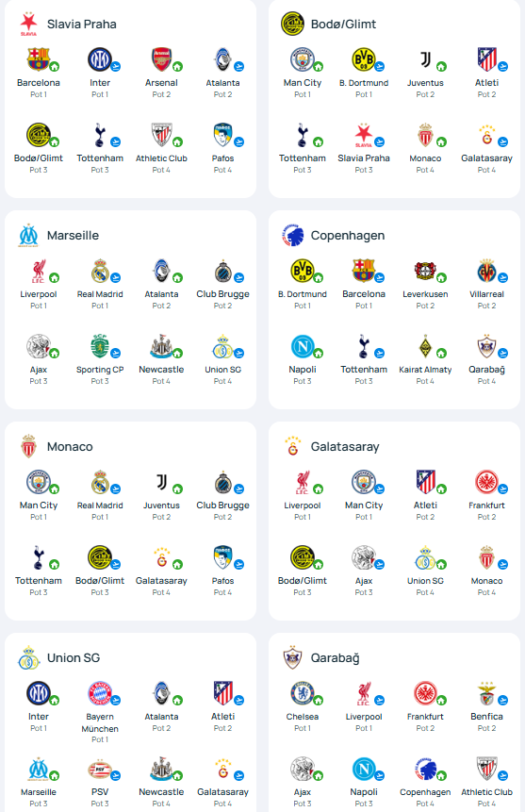This screenshot has height=812, width=525.
Task: Select Monaco card header crest
Action: (x=28, y=446)
